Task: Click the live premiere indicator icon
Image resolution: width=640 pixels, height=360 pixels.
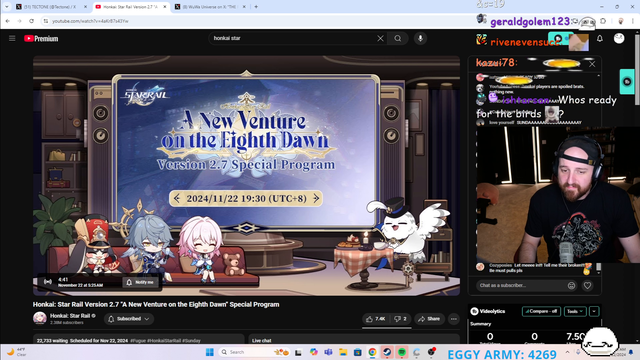Action: pos(48,282)
